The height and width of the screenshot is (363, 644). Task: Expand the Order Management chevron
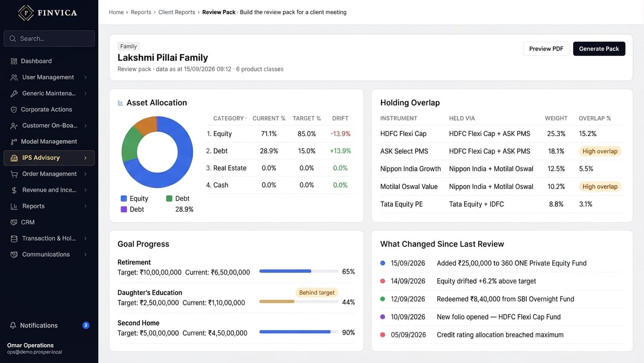point(85,173)
